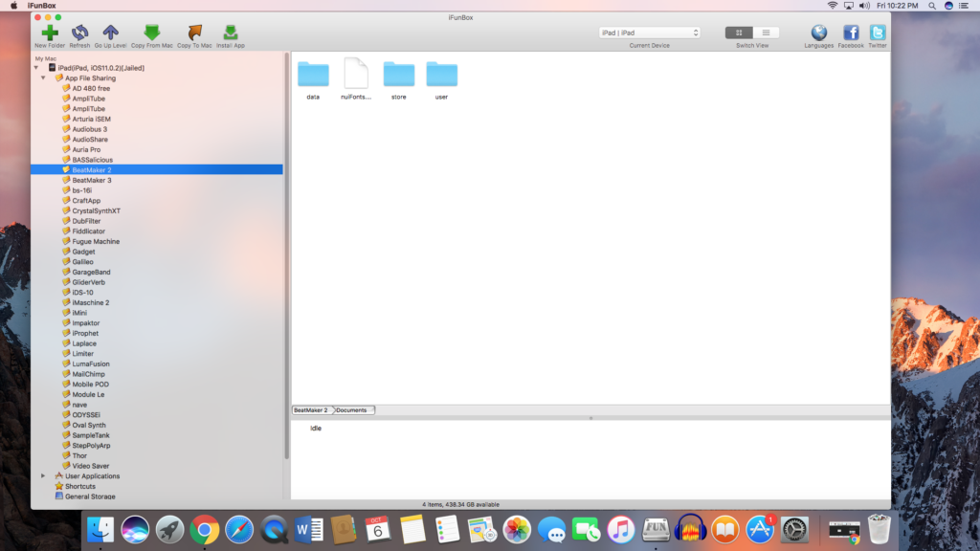Select SampleTank in sidebar
Image resolution: width=980 pixels, height=551 pixels.
click(91, 435)
